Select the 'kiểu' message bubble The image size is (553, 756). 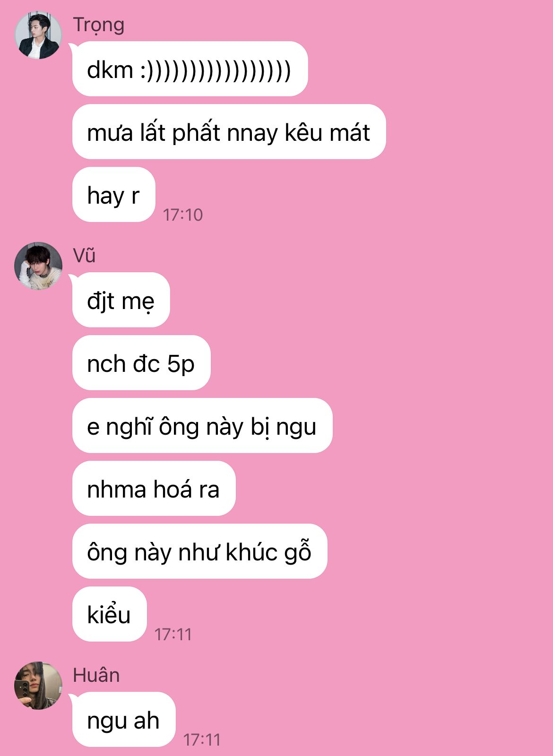pyautogui.click(x=110, y=614)
